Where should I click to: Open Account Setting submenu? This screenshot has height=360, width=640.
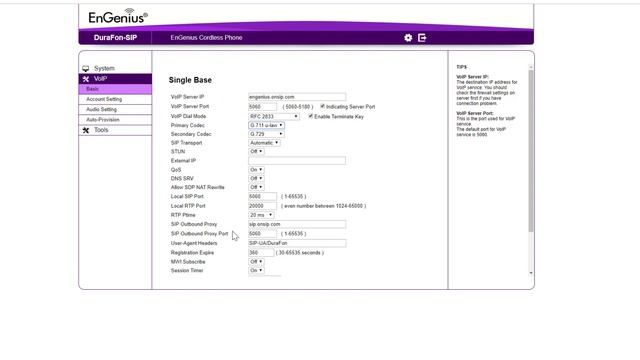[x=115, y=99]
